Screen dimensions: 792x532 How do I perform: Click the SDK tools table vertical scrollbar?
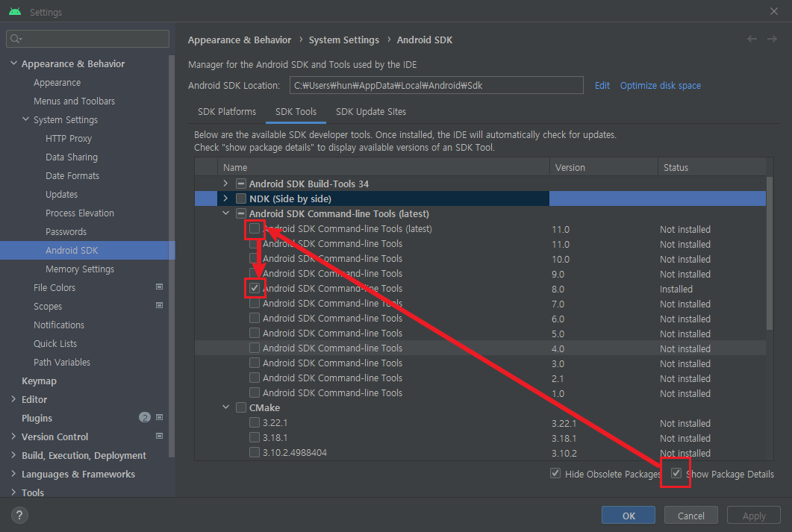tap(770, 252)
